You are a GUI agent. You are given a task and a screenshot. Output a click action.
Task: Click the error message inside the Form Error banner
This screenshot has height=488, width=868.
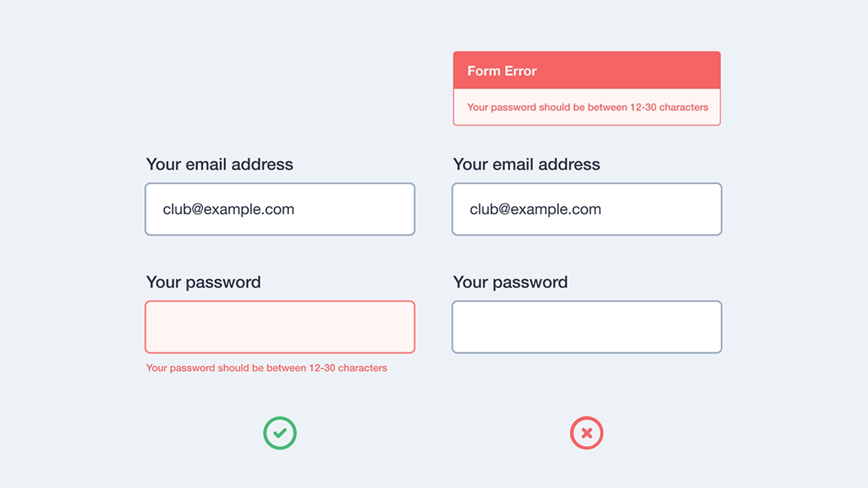pyautogui.click(x=587, y=107)
